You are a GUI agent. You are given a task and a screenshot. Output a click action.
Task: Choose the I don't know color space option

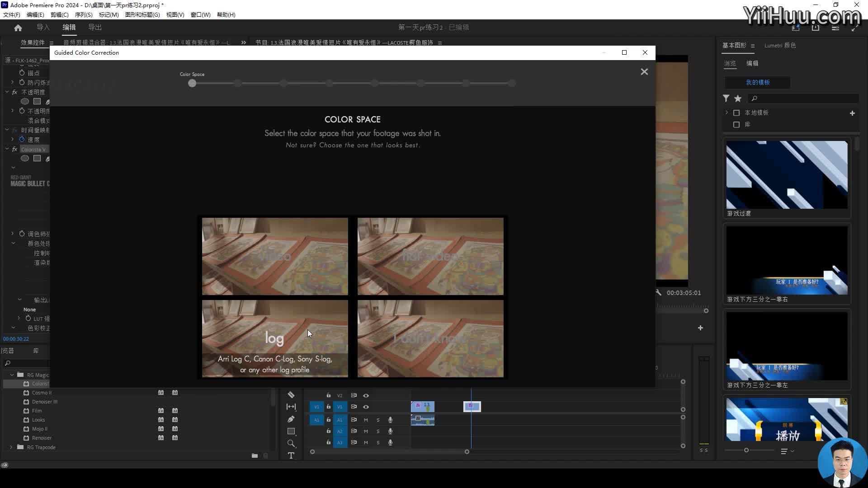(430, 339)
